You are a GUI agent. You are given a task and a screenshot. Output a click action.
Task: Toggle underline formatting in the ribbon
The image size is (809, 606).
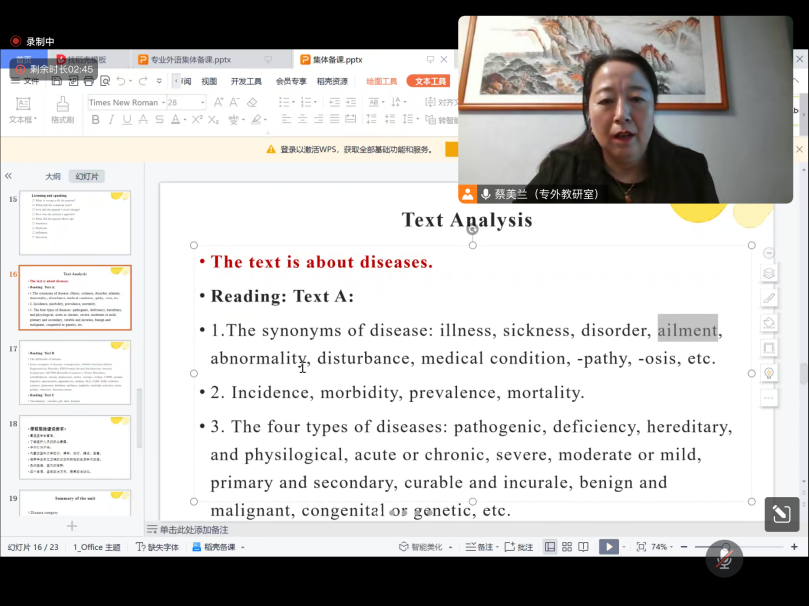tap(126, 120)
